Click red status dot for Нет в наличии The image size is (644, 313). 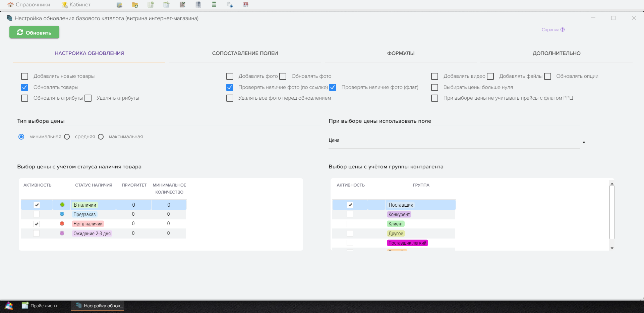[x=62, y=223]
